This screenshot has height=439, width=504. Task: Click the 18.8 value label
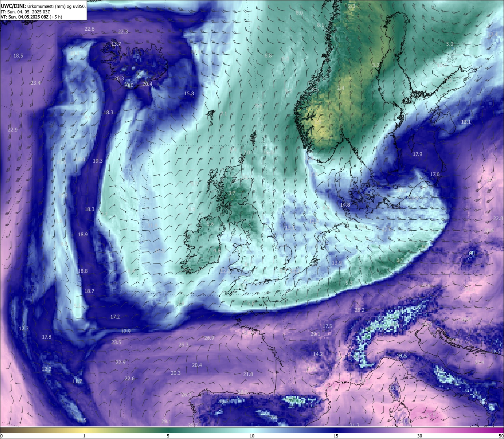[x=83, y=271]
